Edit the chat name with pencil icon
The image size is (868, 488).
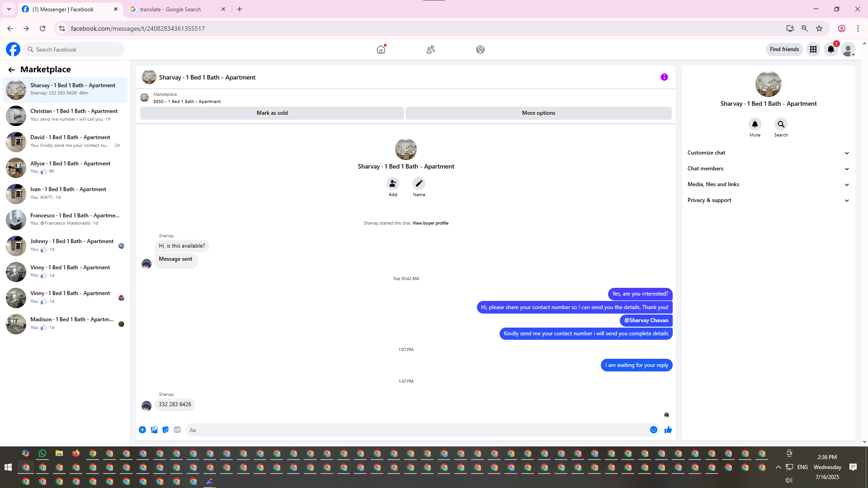(419, 183)
